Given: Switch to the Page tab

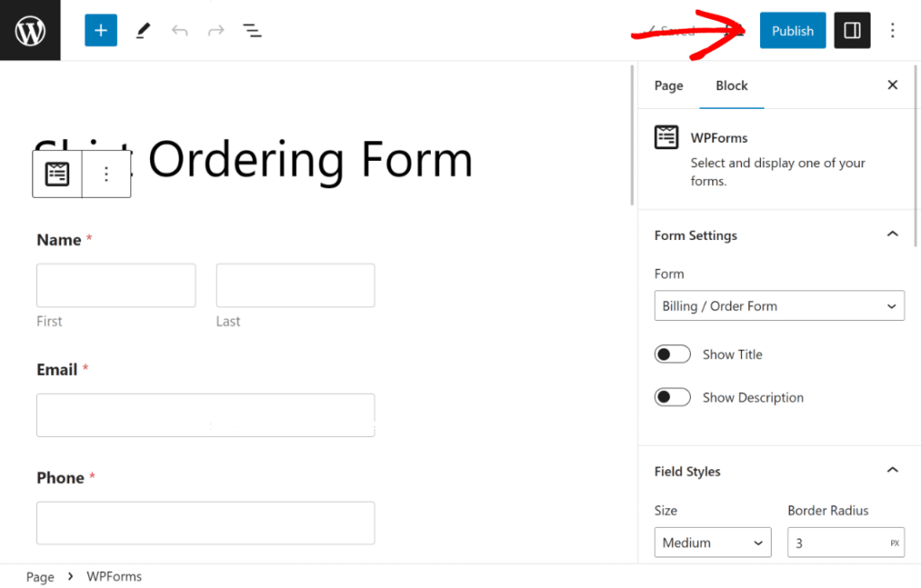Looking at the screenshot, I should tap(668, 85).
